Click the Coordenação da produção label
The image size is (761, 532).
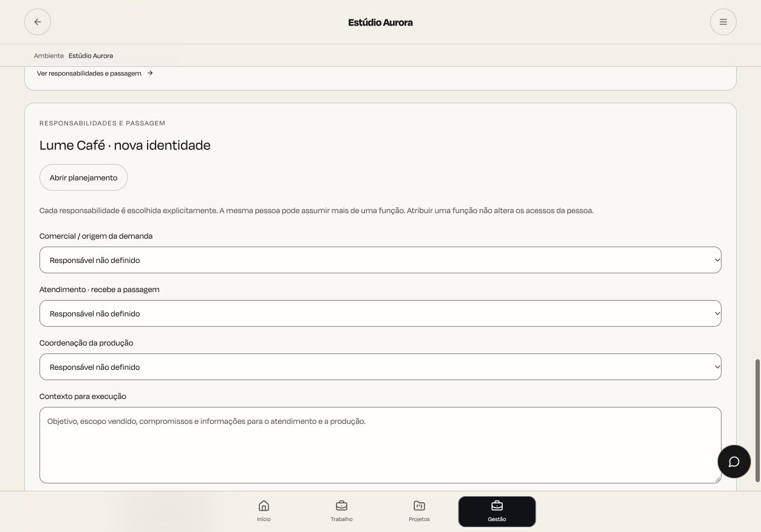86,343
